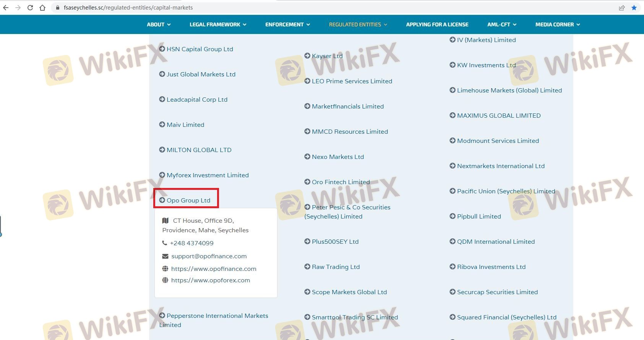Click arrow icon beside LEO Prime Services
This screenshot has width=644, height=340.
[x=307, y=81]
